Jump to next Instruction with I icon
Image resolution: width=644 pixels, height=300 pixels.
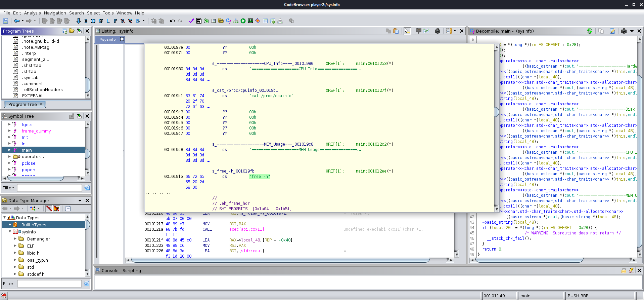click(86, 21)
